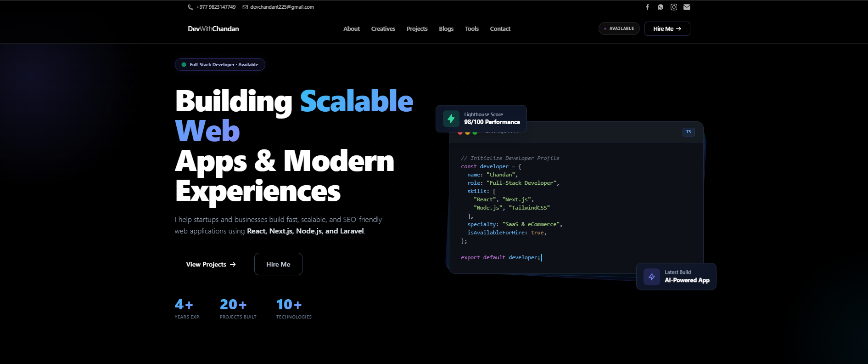Click the phone number +977 9823147749
The height and width of the screenshot is (364, 868).
(216, 7)
